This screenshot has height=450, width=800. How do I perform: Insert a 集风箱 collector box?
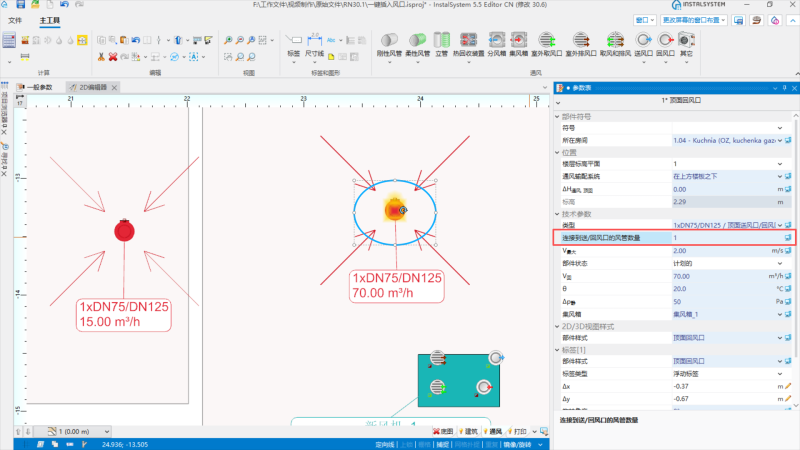click(518, 44)
